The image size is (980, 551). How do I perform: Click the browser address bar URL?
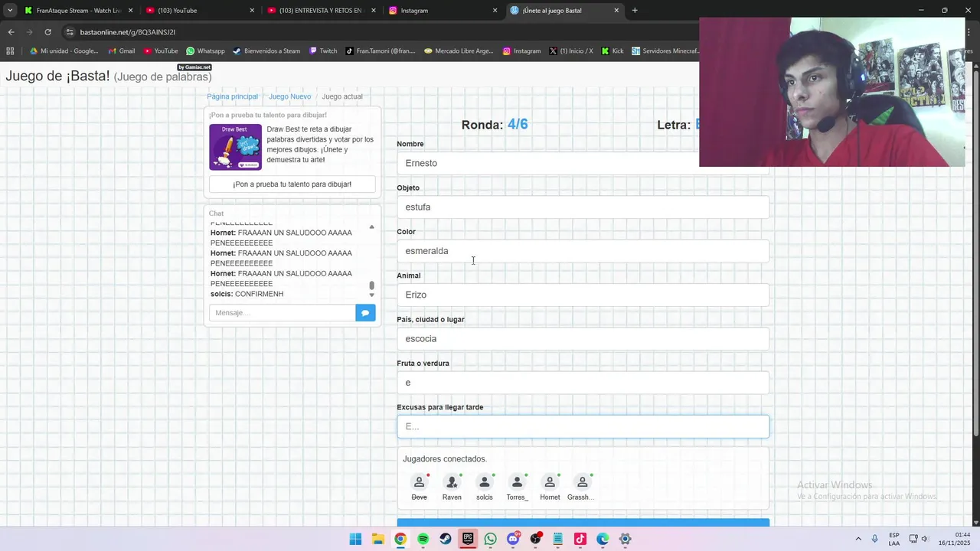[x=128, y=32]
